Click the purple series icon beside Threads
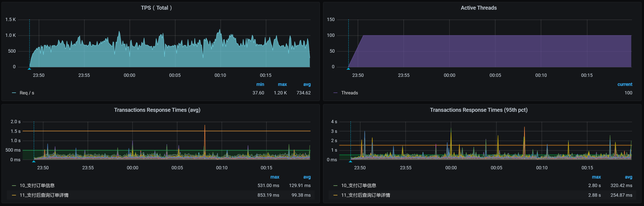 click(335, 93)
